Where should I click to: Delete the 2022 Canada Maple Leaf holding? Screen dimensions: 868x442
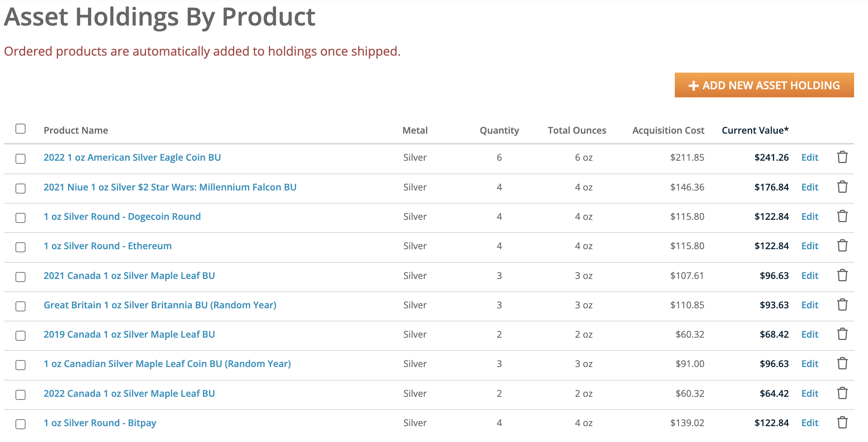(x=842, y=393)
